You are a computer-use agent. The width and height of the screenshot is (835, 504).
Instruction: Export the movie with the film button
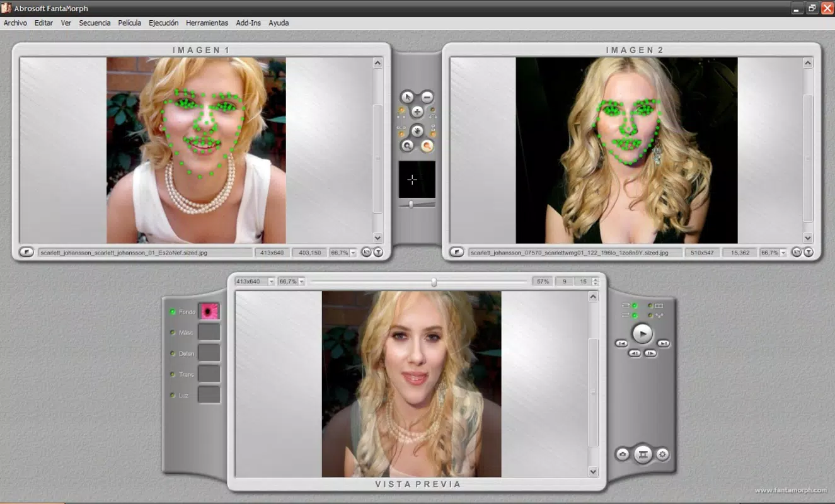[x=642, y=454]
